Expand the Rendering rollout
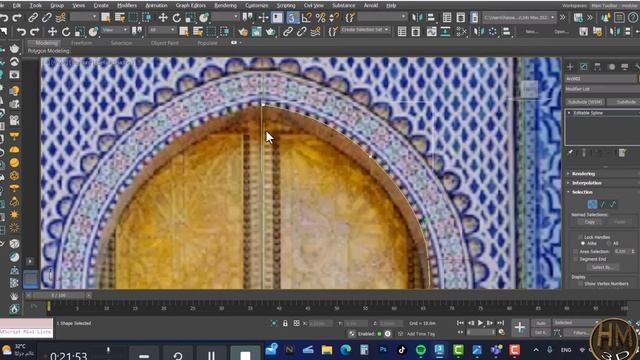The height and width of the screenshot is (360, 640). (583, 173)
